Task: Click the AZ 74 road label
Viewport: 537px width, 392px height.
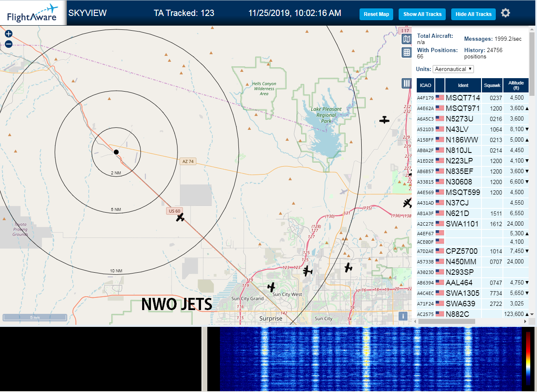Action: tap(188, 161)
